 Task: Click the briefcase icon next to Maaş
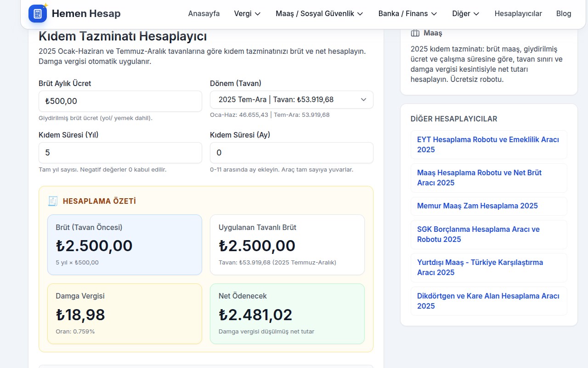click(x=415, y=33)
